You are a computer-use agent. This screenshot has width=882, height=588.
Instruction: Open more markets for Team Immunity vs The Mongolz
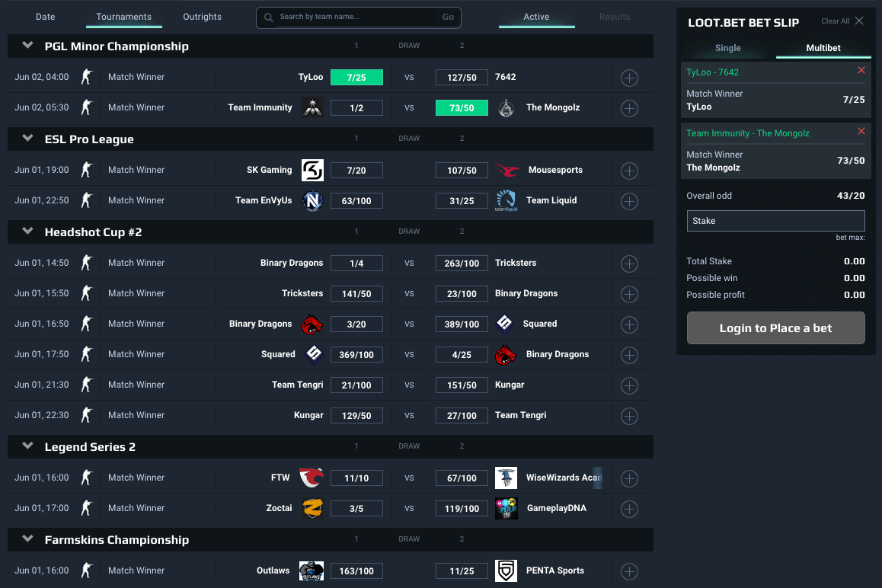point(629,108)
